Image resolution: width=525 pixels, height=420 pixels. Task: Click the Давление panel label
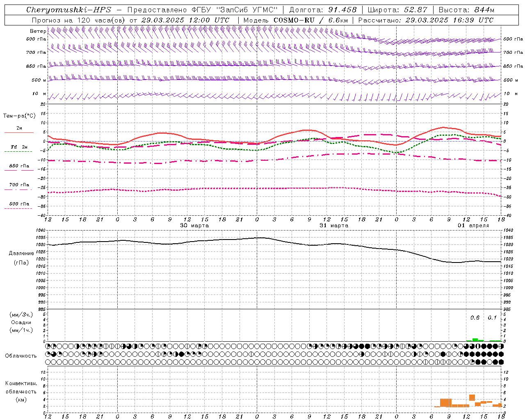tap(21, 253)
